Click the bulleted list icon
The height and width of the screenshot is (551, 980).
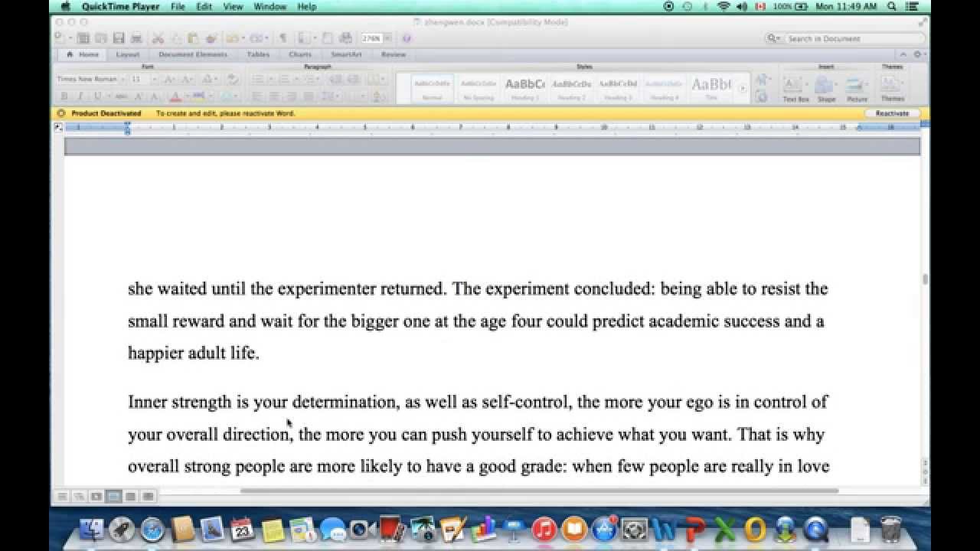(x=258, y=79)
